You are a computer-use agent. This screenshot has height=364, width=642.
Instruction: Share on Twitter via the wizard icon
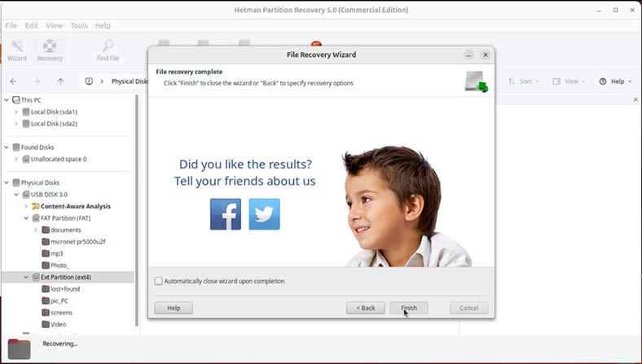point(265,214)
